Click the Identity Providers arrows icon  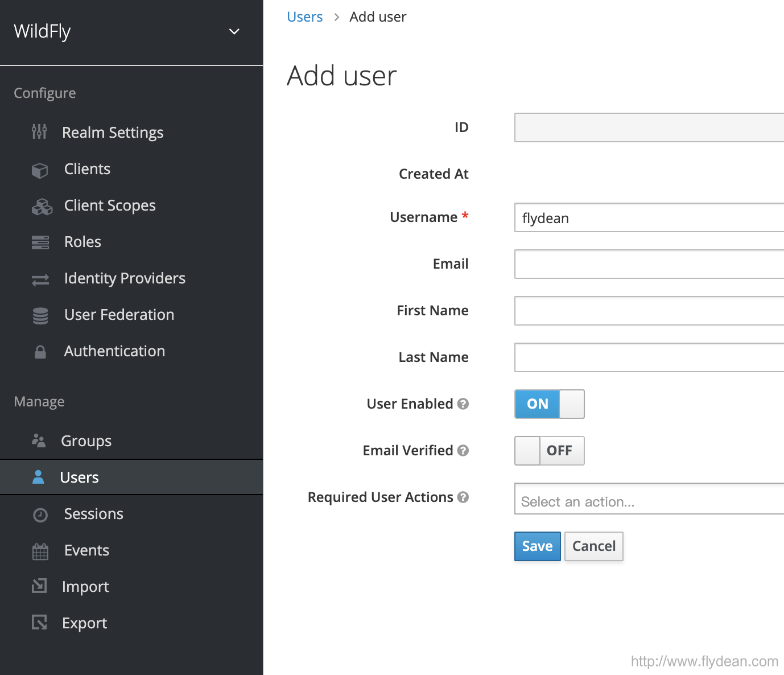(x=40, y=279)
